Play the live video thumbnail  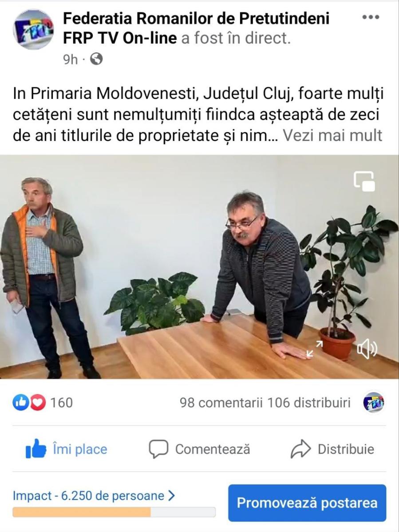click(x=199, y=267)
